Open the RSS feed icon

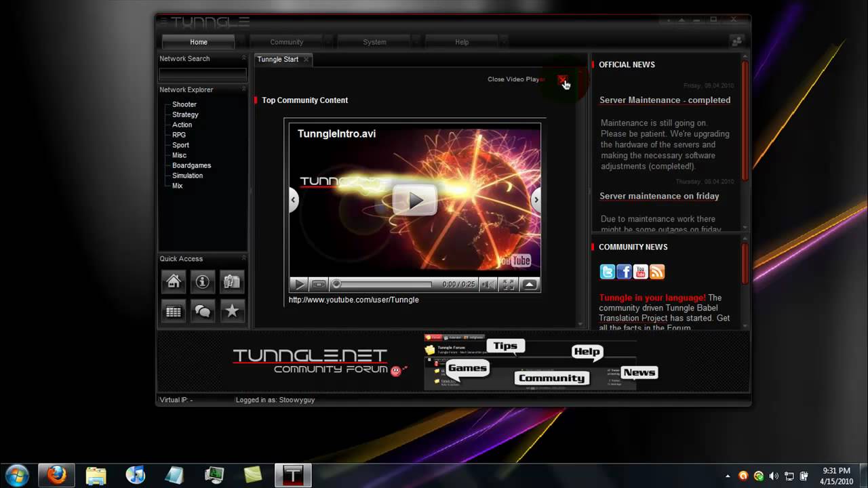(657, 272)
